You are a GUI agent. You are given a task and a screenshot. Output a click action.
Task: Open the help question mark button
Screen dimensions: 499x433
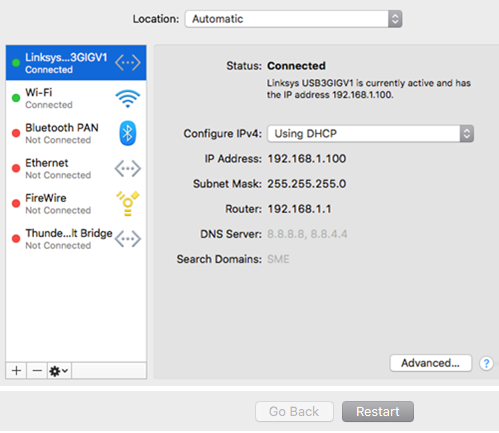[486, 363]
